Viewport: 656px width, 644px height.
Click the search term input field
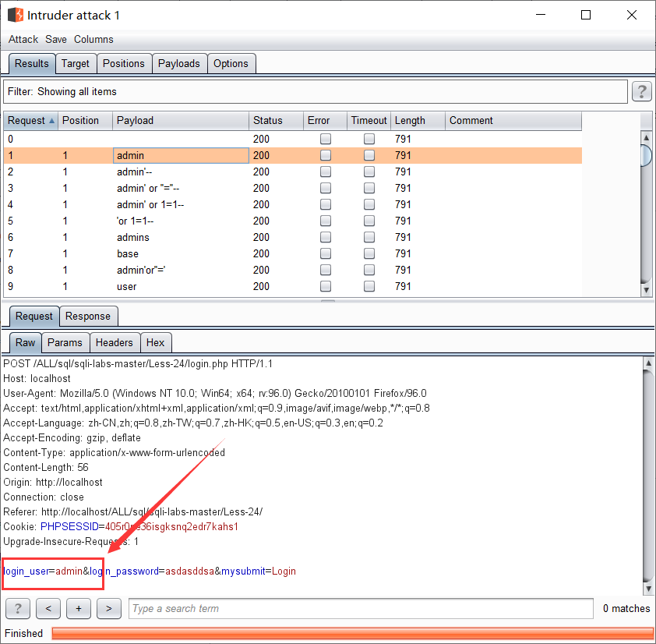point(361,608)
